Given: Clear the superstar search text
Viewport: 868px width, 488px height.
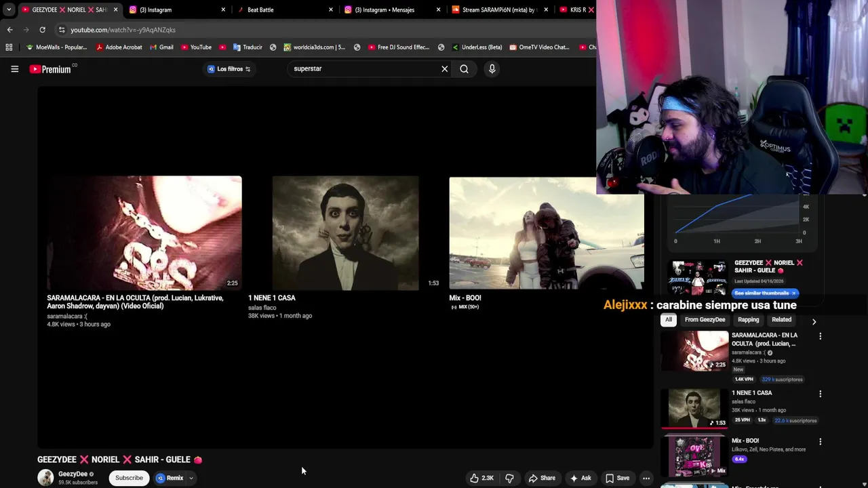Looking at the screenshot, I should tap(445, 68).
